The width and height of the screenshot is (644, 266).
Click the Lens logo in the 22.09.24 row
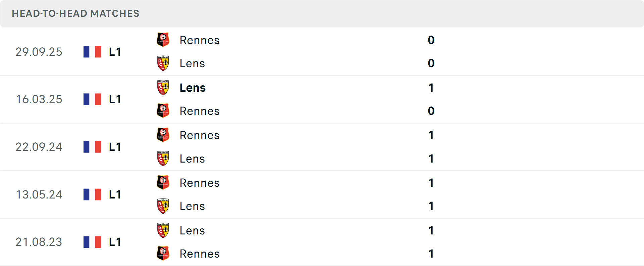click(x=163, y=159)
